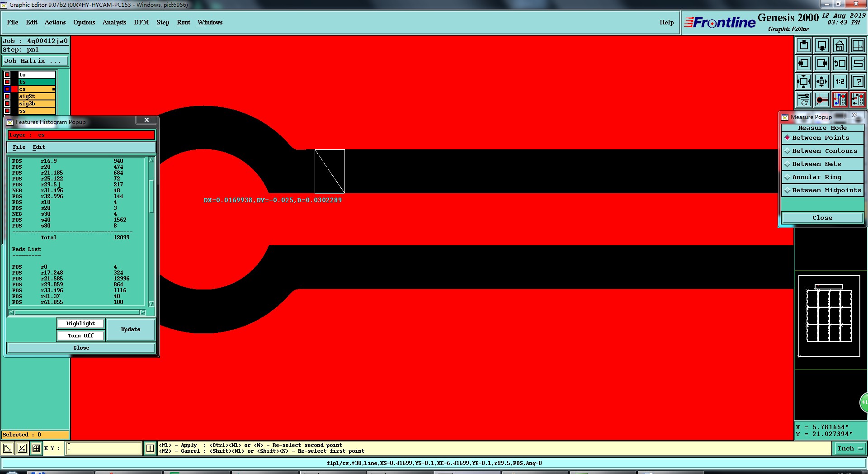Click the question mark query icon
The image size is (868, 474).
tap(858, 81)
